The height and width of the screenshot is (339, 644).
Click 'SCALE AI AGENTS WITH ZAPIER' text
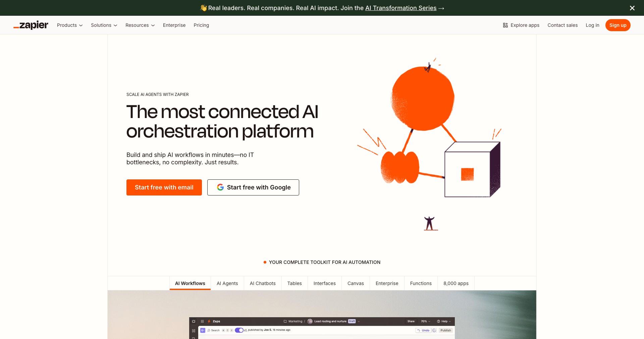(158, 95)
